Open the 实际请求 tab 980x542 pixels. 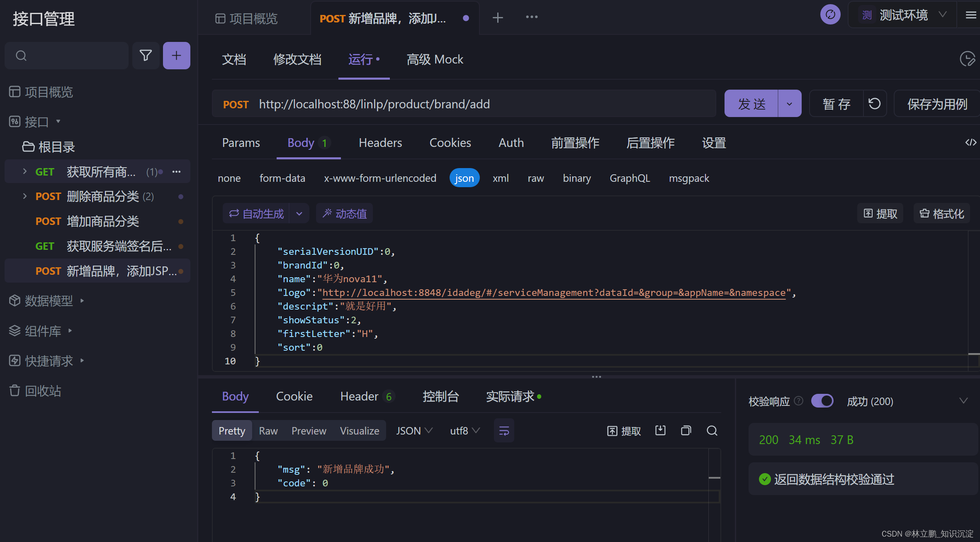[x=513, y=396]
